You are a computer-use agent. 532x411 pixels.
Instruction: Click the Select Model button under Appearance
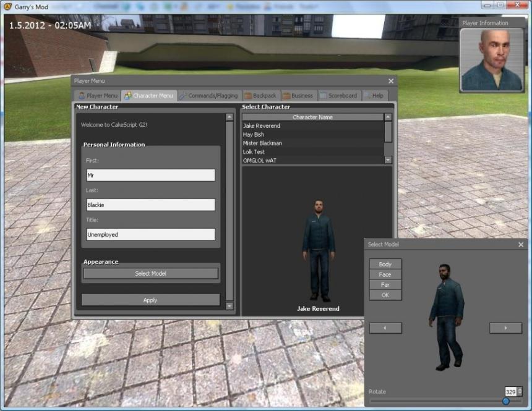151,274
